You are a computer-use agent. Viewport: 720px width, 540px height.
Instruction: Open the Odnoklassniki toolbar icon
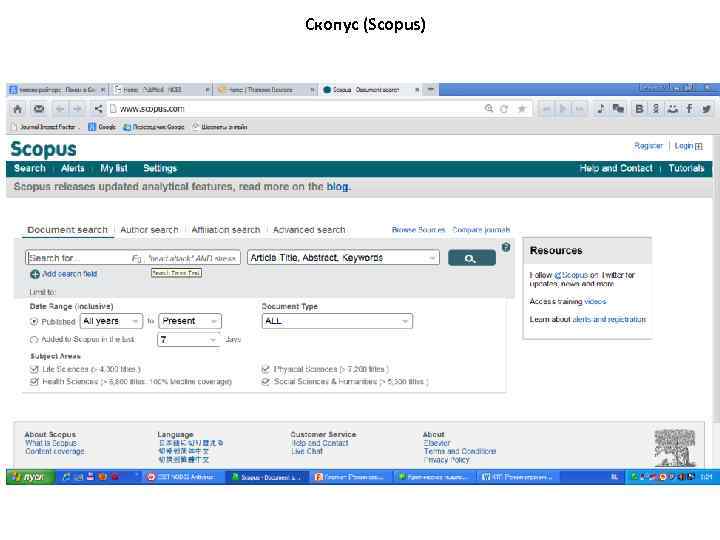[656, 109]
